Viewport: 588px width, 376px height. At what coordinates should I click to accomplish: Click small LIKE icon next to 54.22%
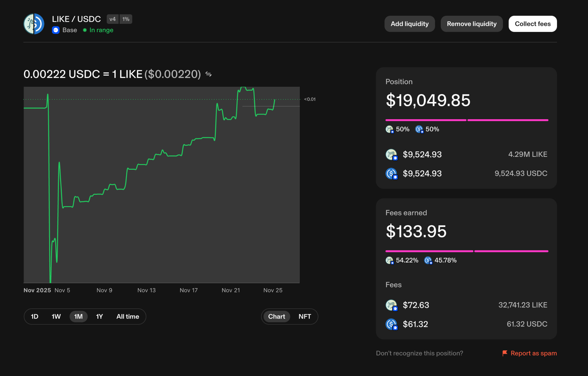pyautogui.click(x=389, y=260)
